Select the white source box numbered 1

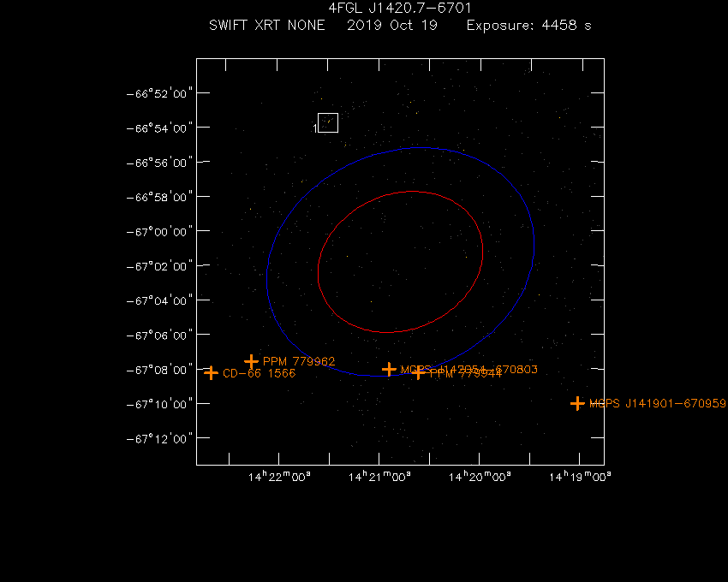(x=328, y=122)
